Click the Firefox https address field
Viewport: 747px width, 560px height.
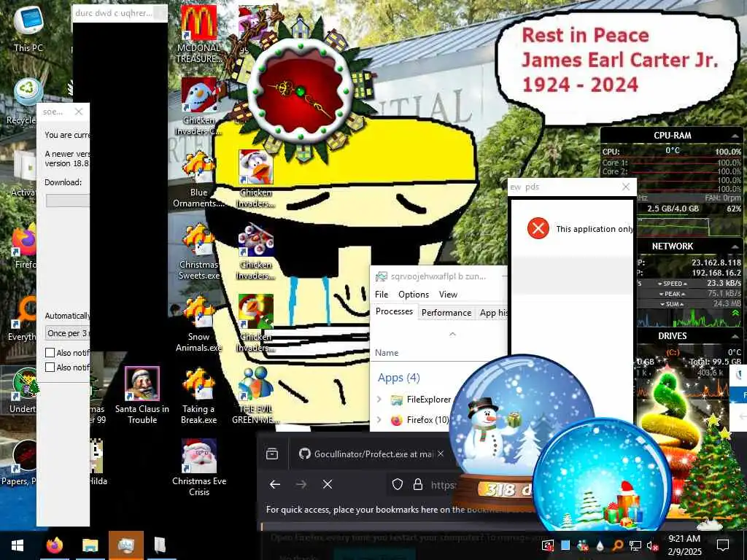443,485
